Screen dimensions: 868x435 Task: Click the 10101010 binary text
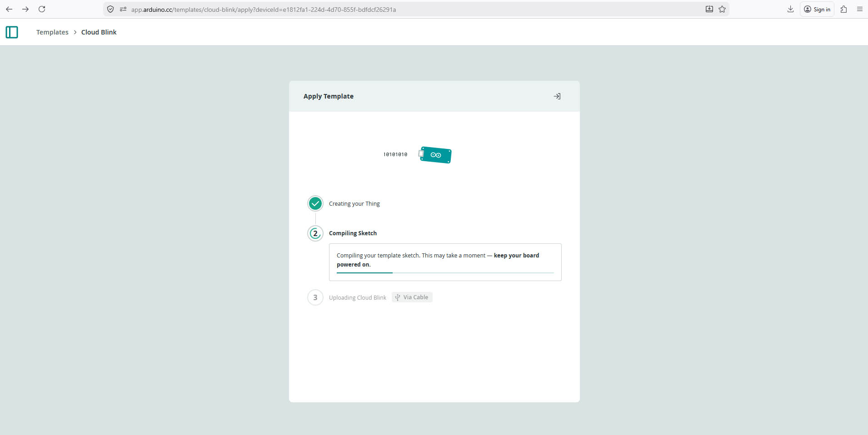point(395,154)
